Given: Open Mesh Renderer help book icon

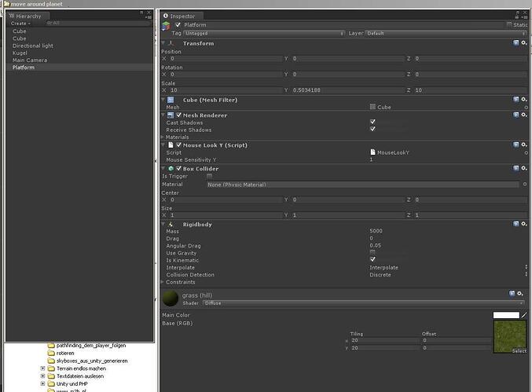Looking at the screenshot, I should (515, 115).
